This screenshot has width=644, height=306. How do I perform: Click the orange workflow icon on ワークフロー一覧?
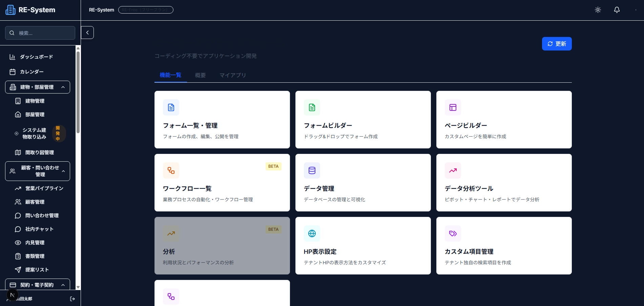[x=171, y=170]
